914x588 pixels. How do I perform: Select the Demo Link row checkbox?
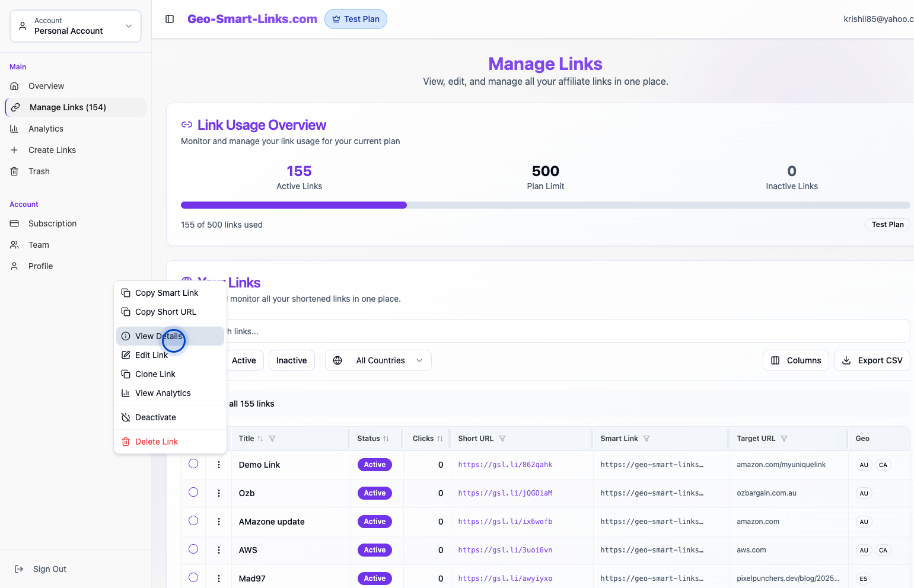[193, 464]
